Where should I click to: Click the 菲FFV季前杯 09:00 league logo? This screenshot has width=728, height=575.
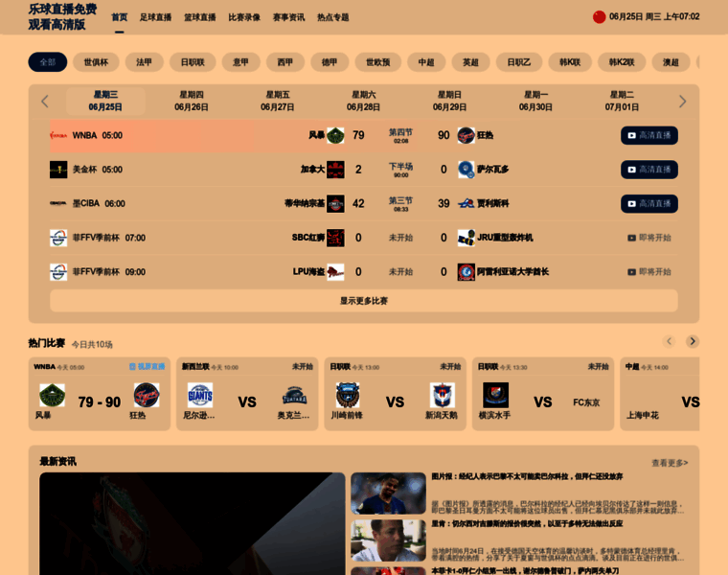coord(58,272)
